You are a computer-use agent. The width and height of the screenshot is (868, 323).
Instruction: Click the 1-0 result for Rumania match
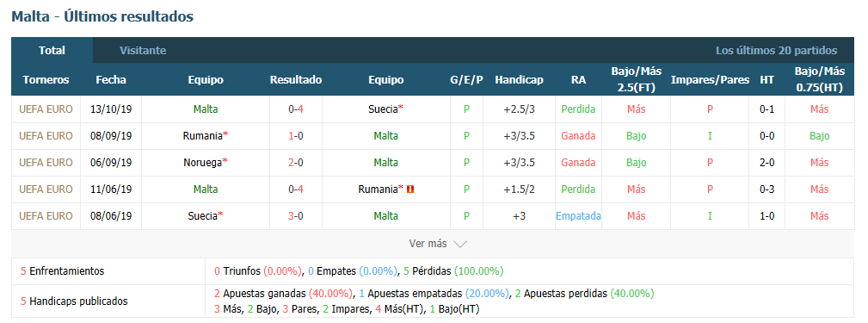tap(296, 136)
